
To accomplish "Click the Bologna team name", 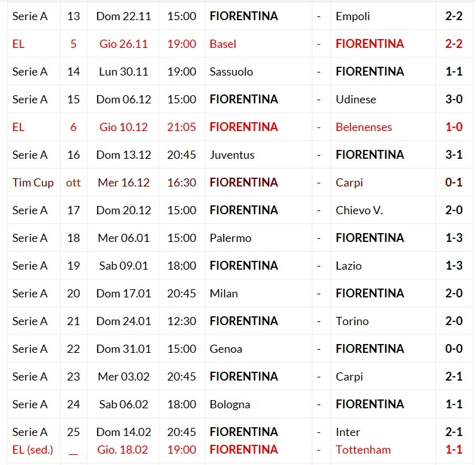I will click(x=229, y=405).
